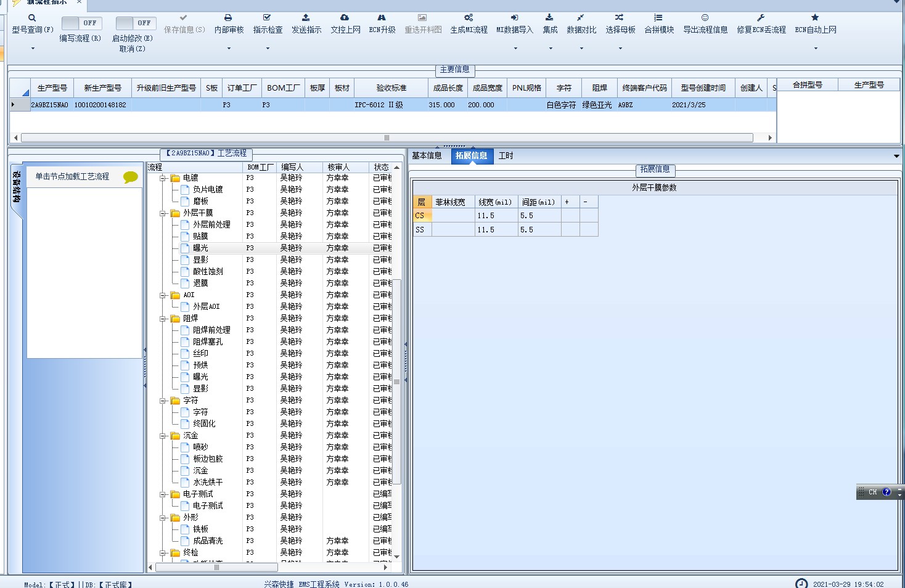Click the CS row 线宽 cell 11.5
The image size is (905, 588).
[x=496, y=216]
